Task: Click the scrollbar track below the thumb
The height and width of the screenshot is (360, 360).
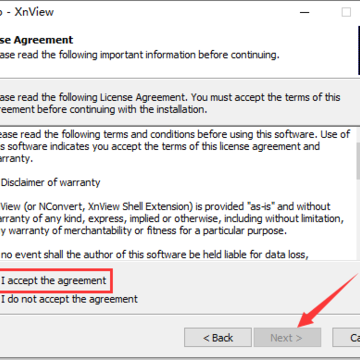Action: [x=356, y=219]
